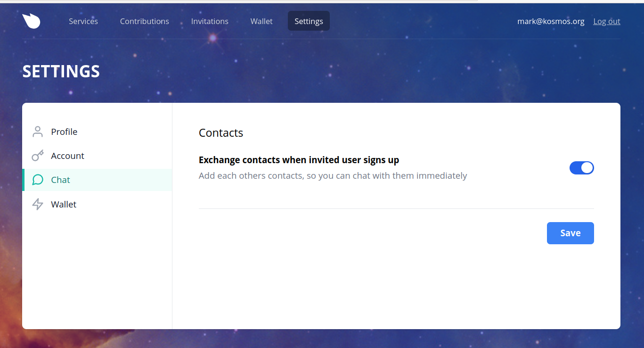
Task: Open Wallet text label in settings sidebar
Action: [64, 204]
